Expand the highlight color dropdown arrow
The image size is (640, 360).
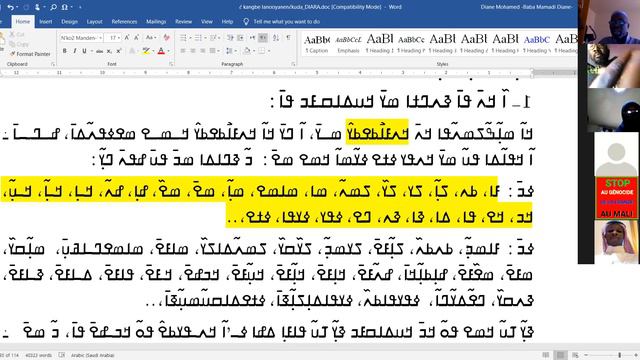(152, 51)
